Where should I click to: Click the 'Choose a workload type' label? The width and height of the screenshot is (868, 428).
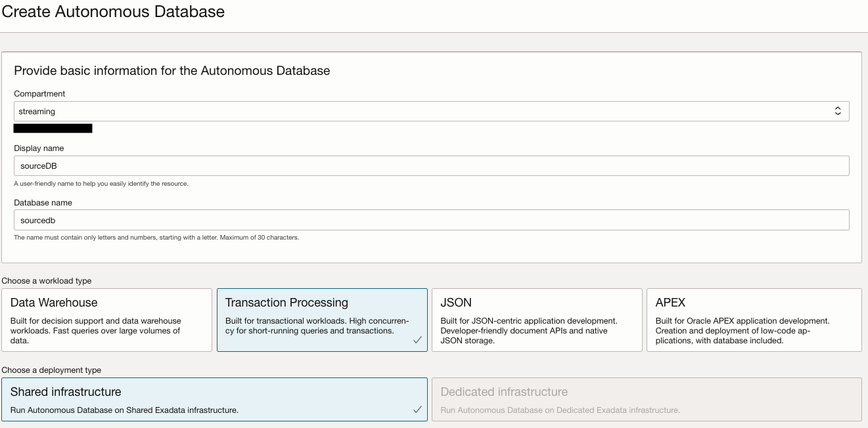point(47,281)
